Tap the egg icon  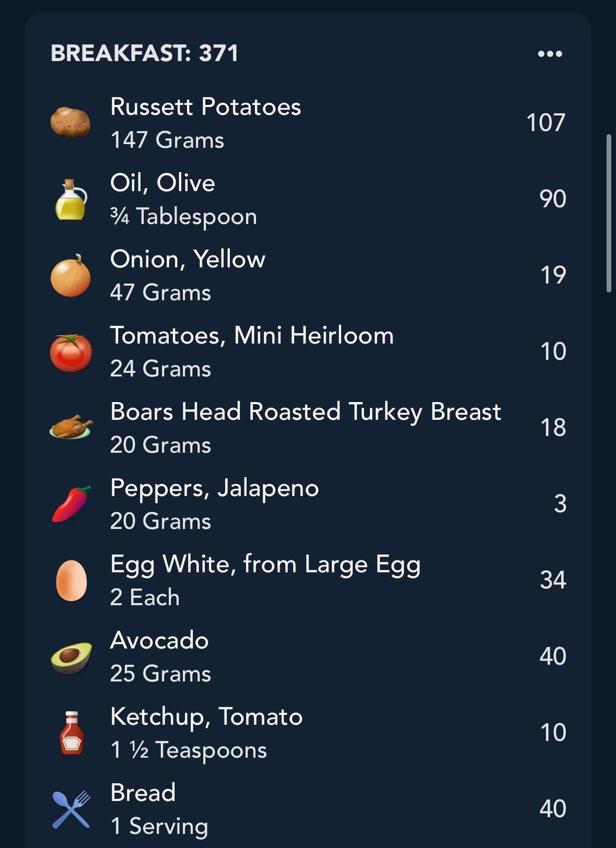click(x=71, y=581)
